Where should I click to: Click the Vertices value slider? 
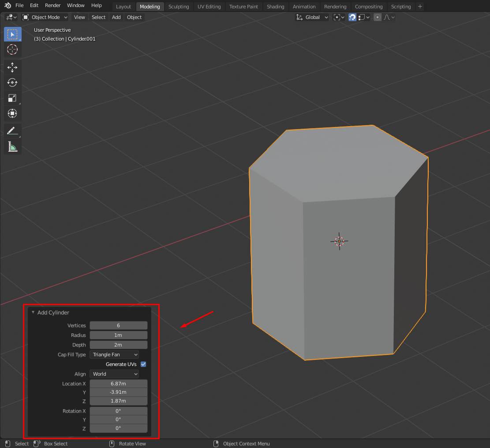pyautogui.click(x=119, y=325)
